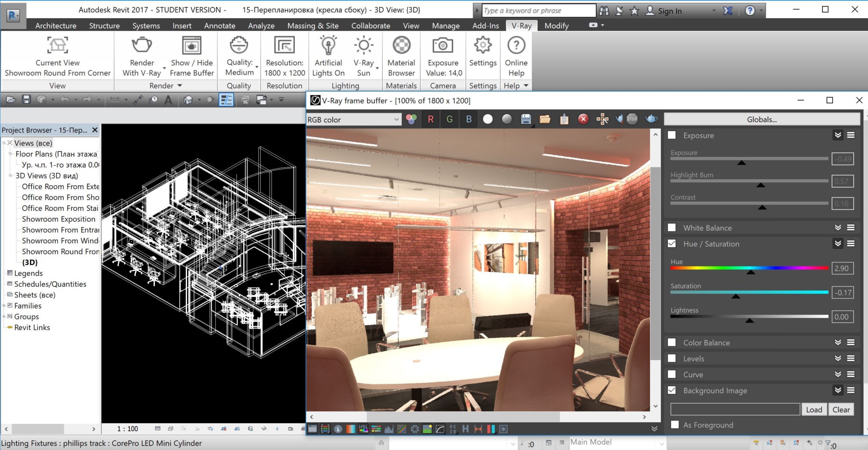Open the Manage ribbon tab

click(446, 26)
